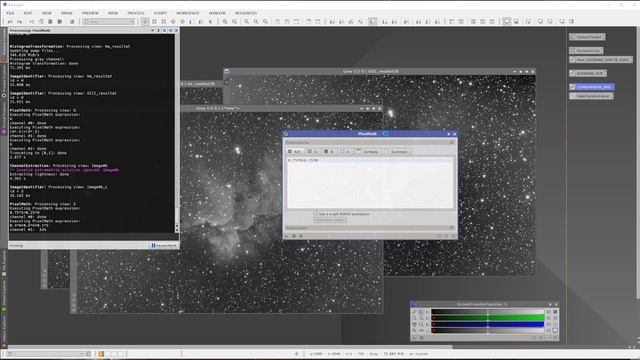Click the Process Console vertical scrollbar

pyautogui.click(x=177, y=133)
